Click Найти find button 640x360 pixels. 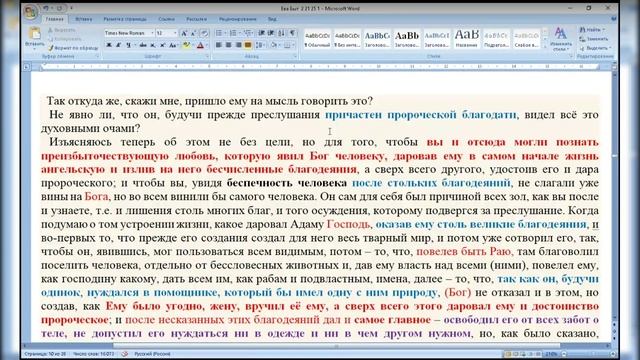(593, 30)
